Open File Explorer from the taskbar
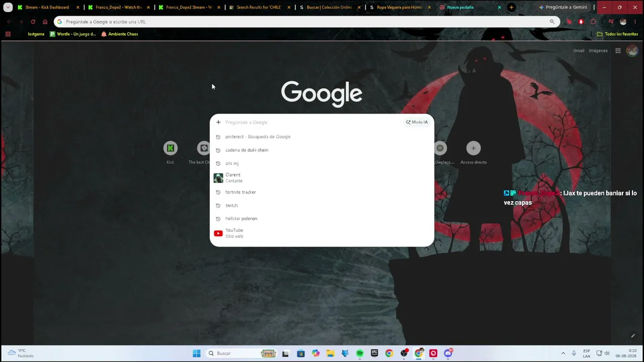 click(330, 353)
